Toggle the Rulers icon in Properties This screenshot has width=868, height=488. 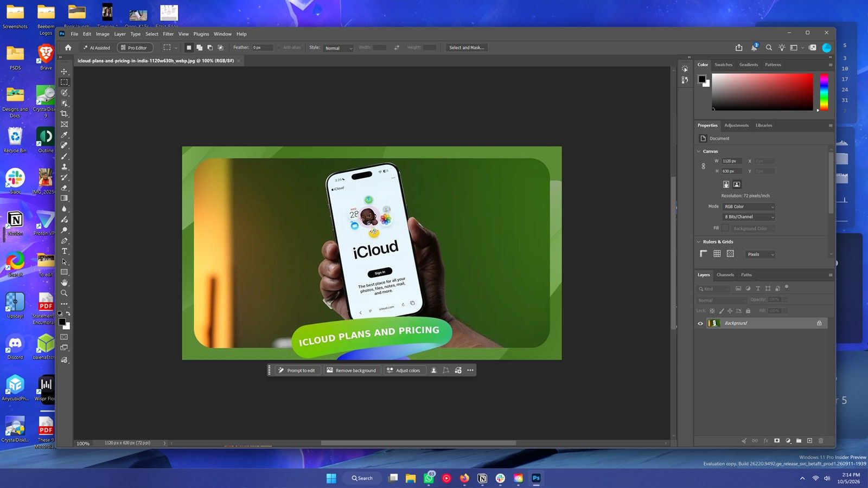coord(704,254)
